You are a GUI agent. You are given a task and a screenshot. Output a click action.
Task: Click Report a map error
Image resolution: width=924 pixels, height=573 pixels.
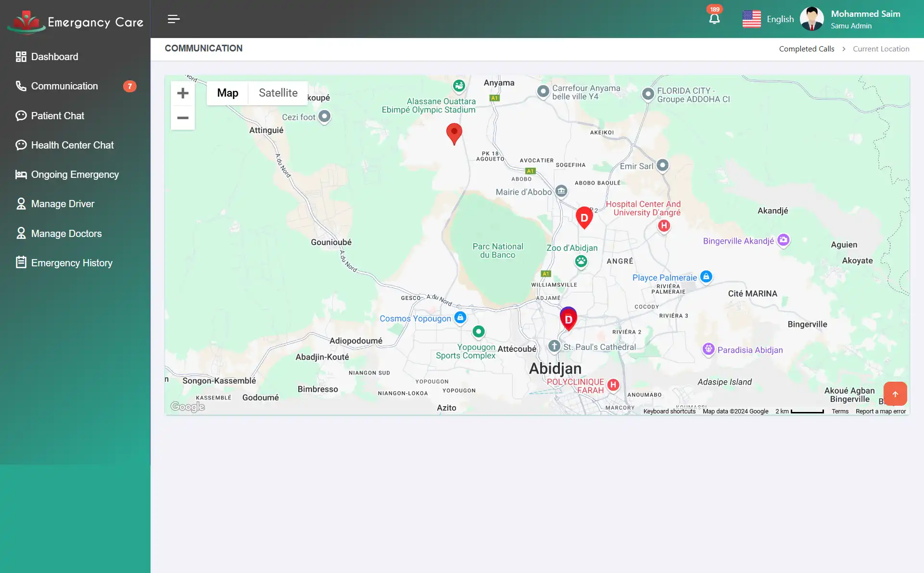(881, 411)
